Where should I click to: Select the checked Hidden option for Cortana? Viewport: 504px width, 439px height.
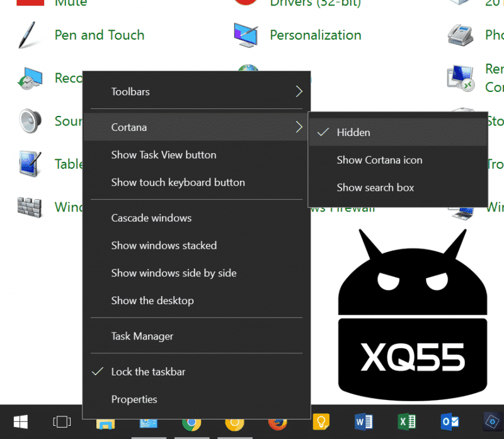pos(353,132)
